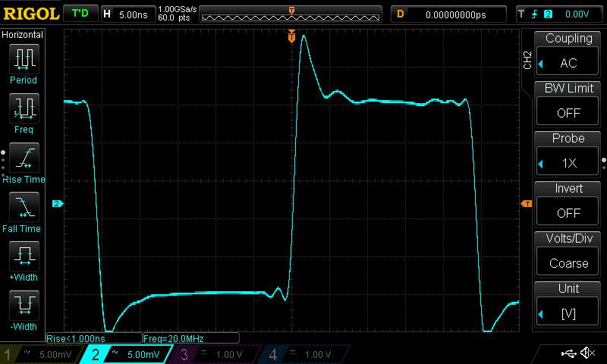607x364 pixels.
Task: Select the Rise Time measurement icon
Action: tap(24, 158)
